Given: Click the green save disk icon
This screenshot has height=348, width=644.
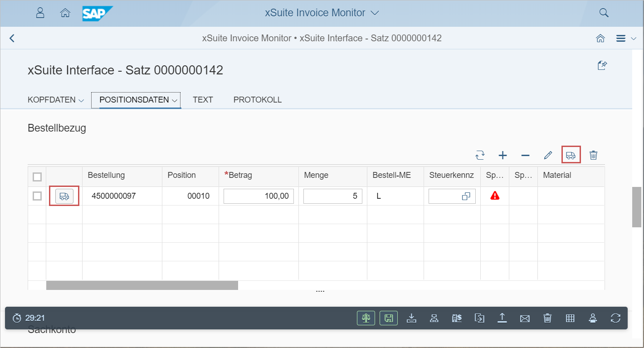Looking at the screenshot, I should point(389,318).
